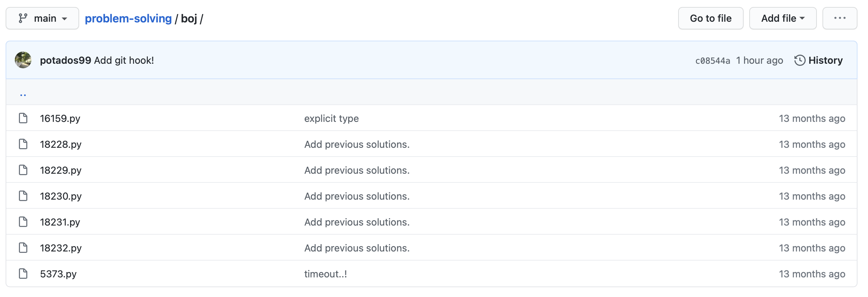Open the Add git hook! commit message
Image resolution: width=868 pixels, height=297 pixels.
(124, 60)
